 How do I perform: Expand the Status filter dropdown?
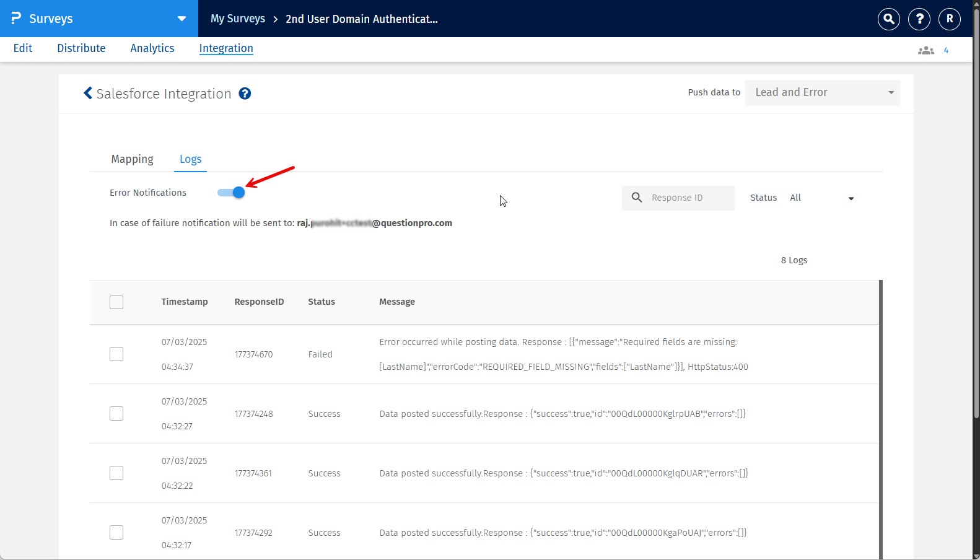[x=821, y=198]
